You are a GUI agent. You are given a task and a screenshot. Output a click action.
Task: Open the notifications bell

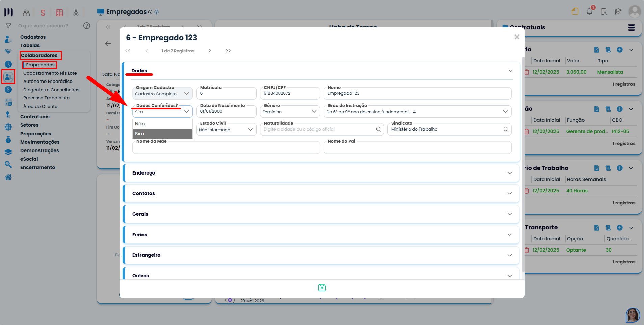590,11
